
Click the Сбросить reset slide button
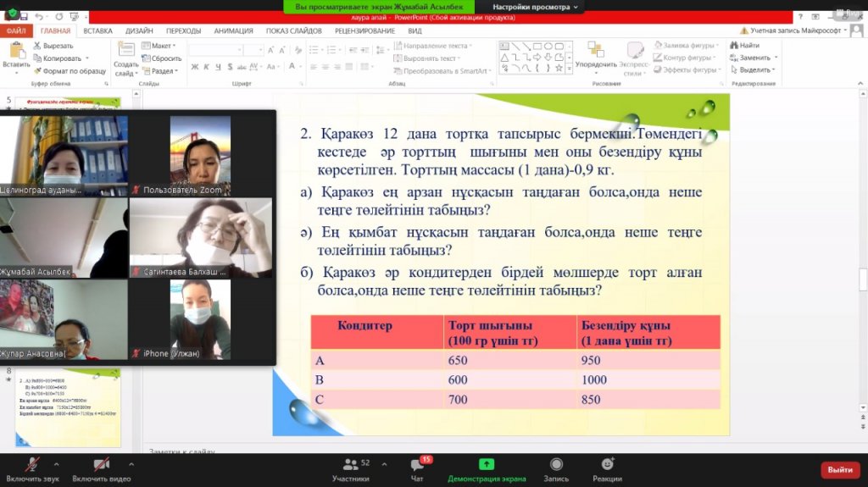click(162, 58)
